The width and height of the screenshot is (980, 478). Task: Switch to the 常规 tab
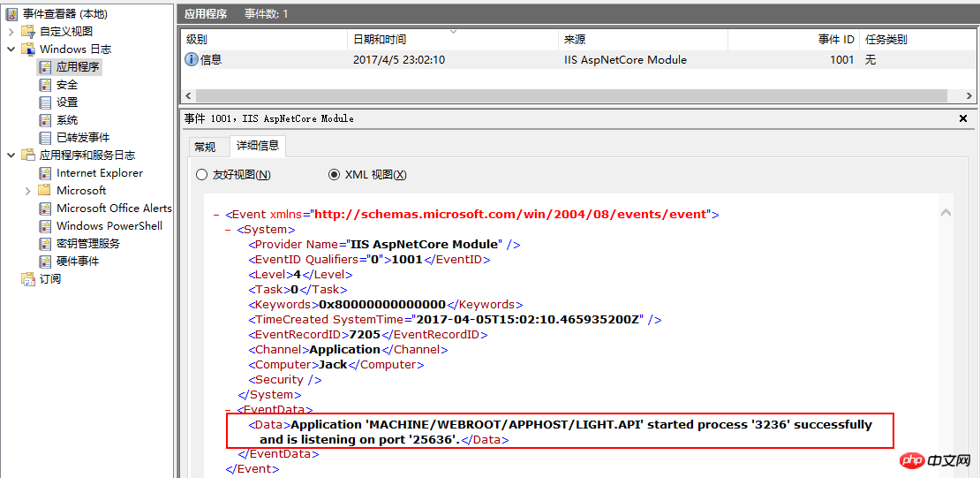(x=205, y=147)
